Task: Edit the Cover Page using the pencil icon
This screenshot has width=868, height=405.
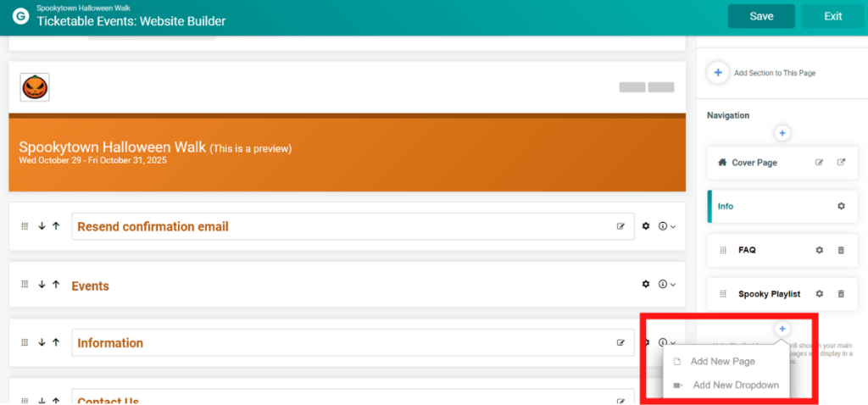Action: pyautogui.click(x=820, y=163)
